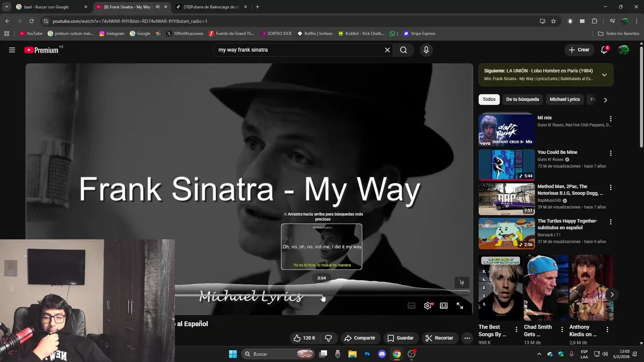Switch player to theater mode
The image size is (644, 362).
pos(444,306)
